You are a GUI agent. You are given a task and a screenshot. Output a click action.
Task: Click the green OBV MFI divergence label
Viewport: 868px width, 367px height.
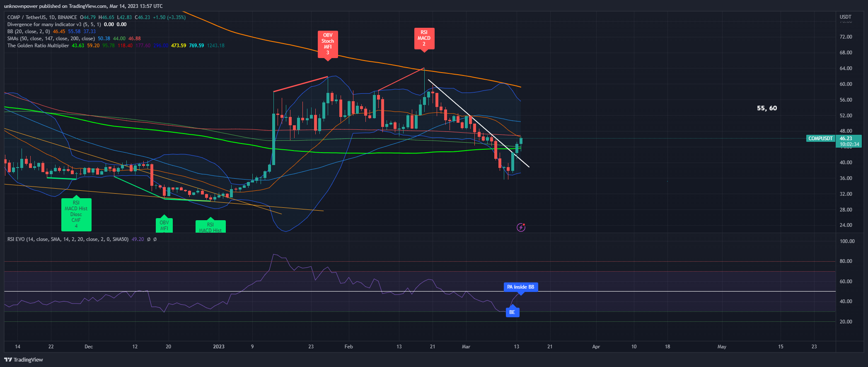[164, 225]
